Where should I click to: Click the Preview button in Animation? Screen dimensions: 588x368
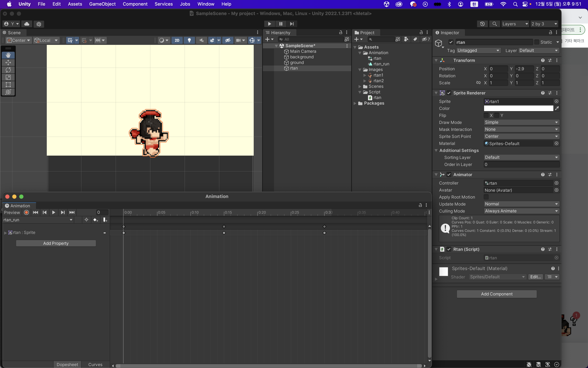point(12,212)
